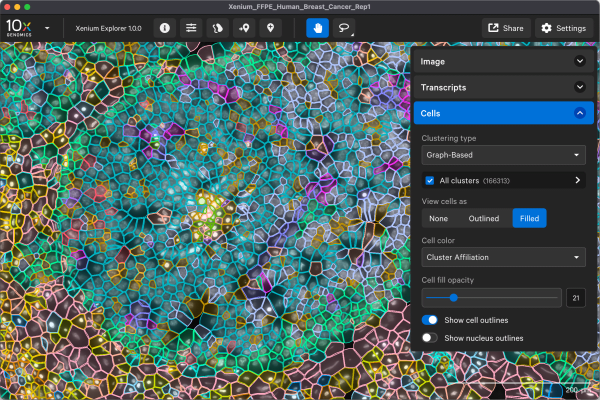Enable Show nucleus outlines toggle
The image size is (600, 400).
click(x=431, y=338)
